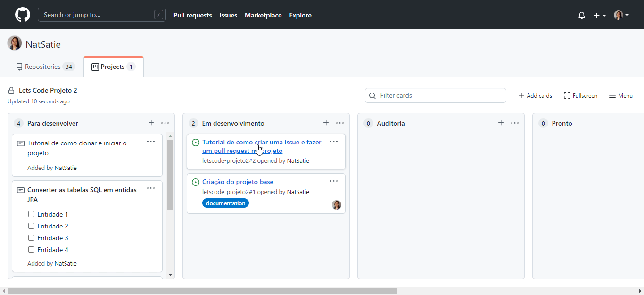Click the Add cards button
Image resolution: width=644 pixels, height=295 pixels.
coord(535,95)
